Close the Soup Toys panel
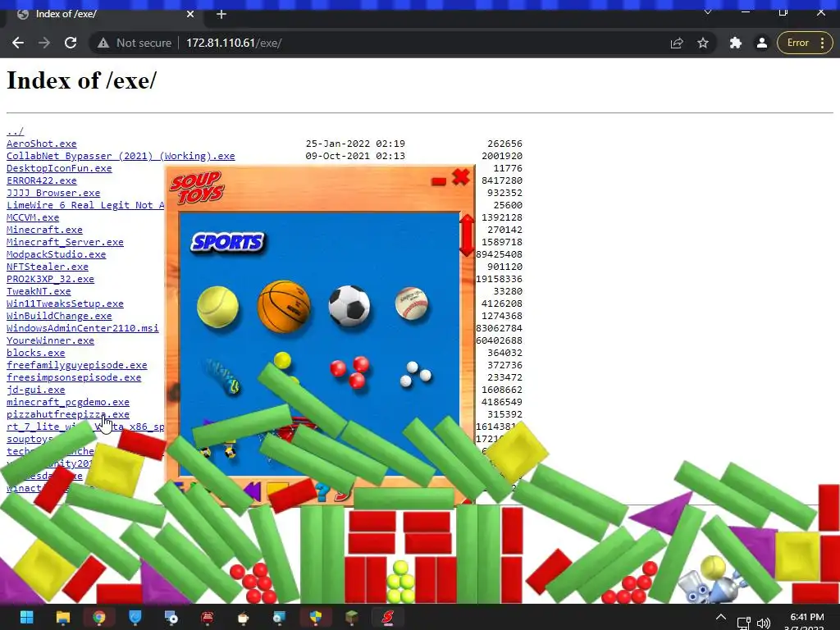 pyautogui.click(x=461, y=177)
